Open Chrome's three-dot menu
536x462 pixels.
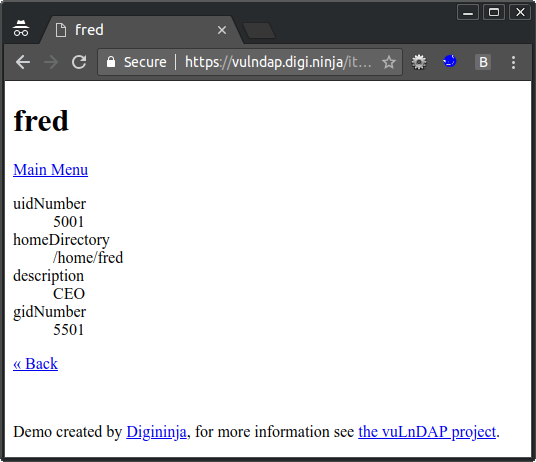pos(513,62)
